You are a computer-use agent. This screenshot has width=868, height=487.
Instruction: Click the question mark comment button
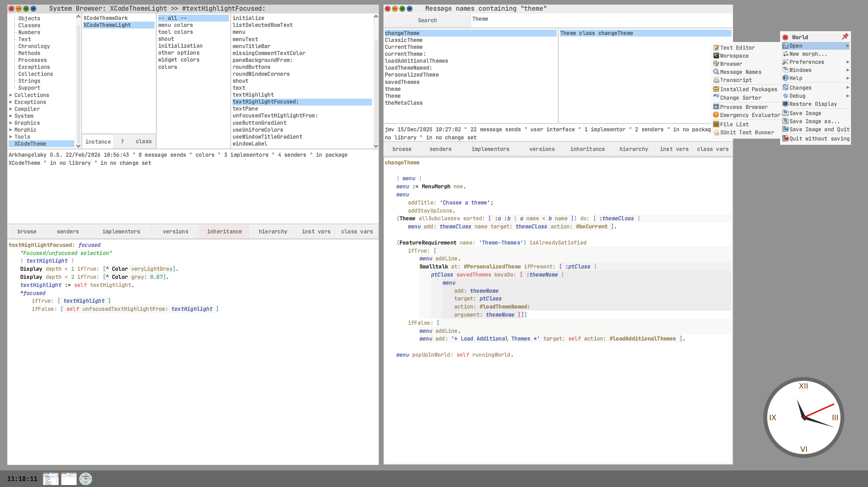coord(122,142)
